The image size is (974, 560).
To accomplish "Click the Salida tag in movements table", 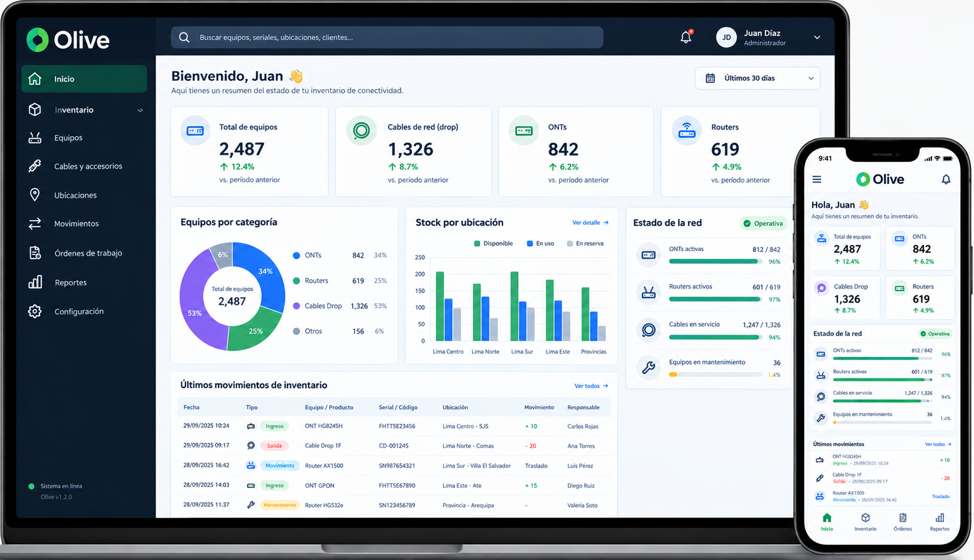I will coord(274,446).
